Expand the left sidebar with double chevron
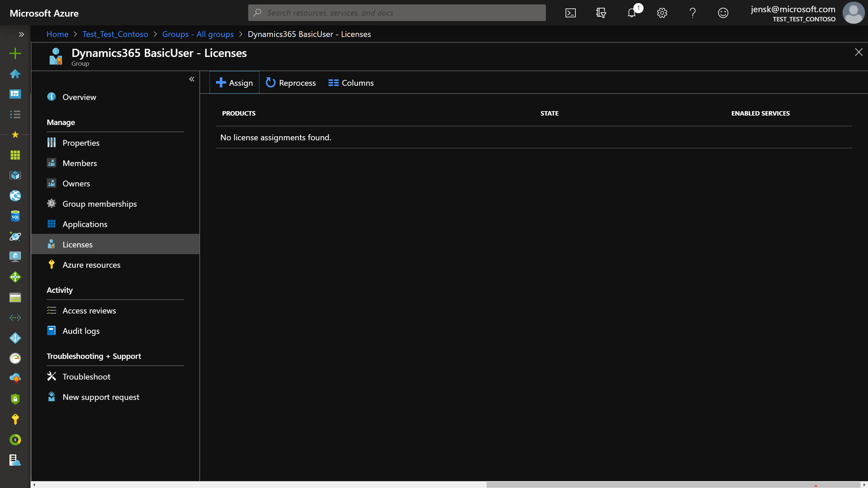 21,34
